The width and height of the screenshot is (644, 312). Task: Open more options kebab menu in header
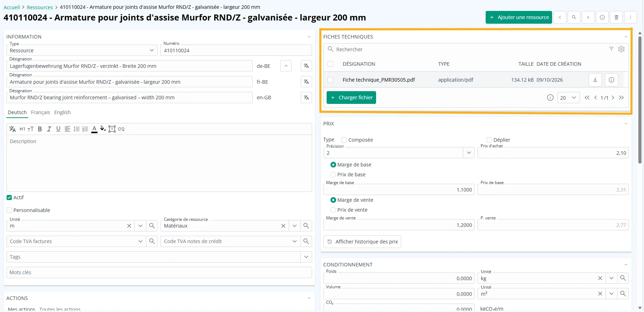(x=631, y=17)
